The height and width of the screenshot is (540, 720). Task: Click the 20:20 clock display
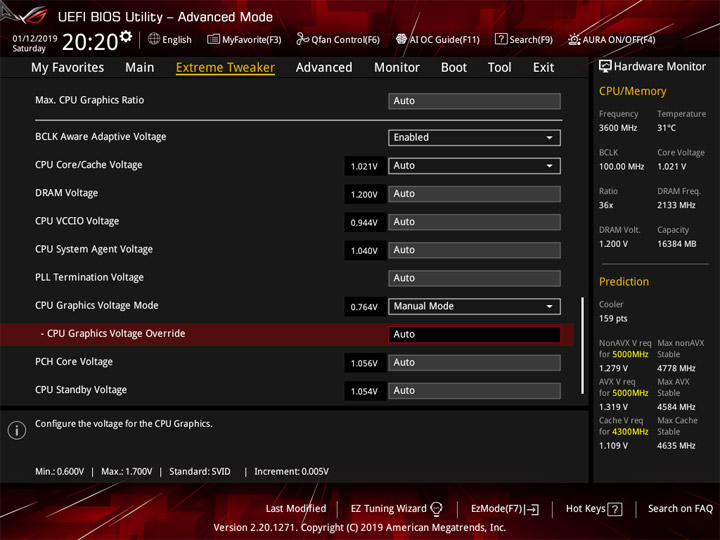pos(90,42)
